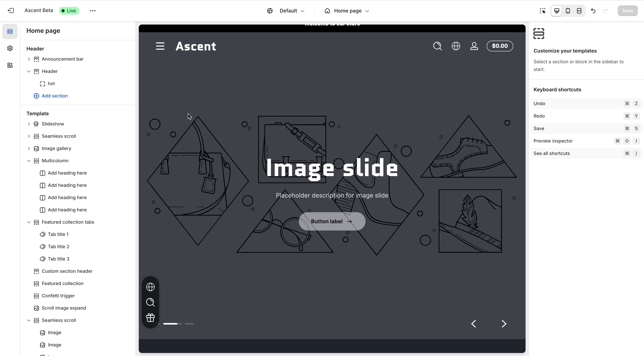Open the Home page template dropdown
This screenshot has height=356, width=644.
click(x=347, y=11)
